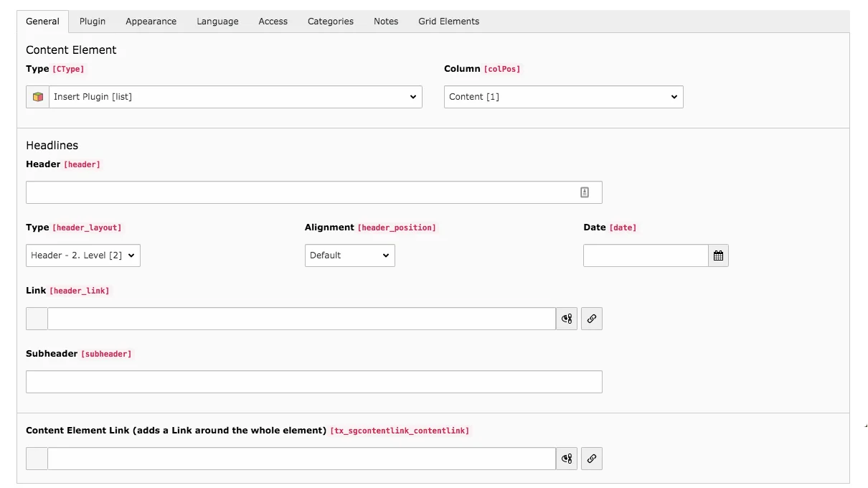Switch to the Access tab
This screenshot has height=488, width=868.
pos(273,21)
